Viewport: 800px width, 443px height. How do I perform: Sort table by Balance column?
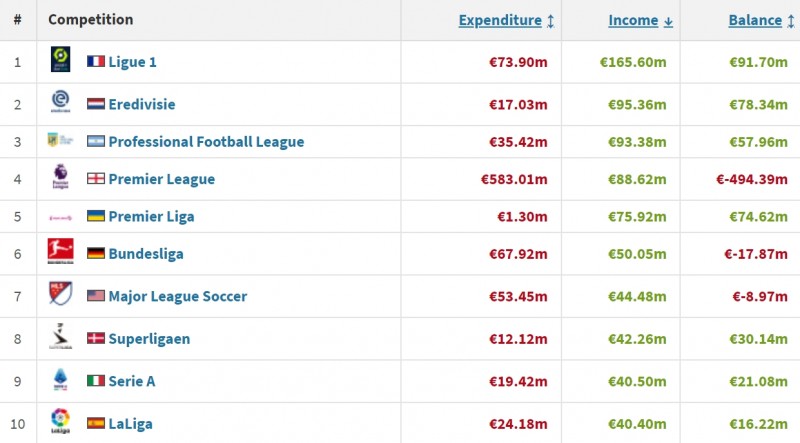click(x=754, y=20)
